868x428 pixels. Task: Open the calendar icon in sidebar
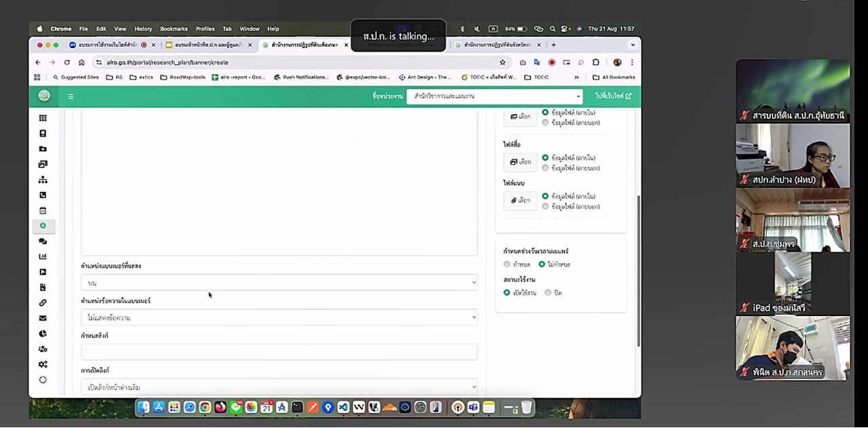[x=43, y=210]
